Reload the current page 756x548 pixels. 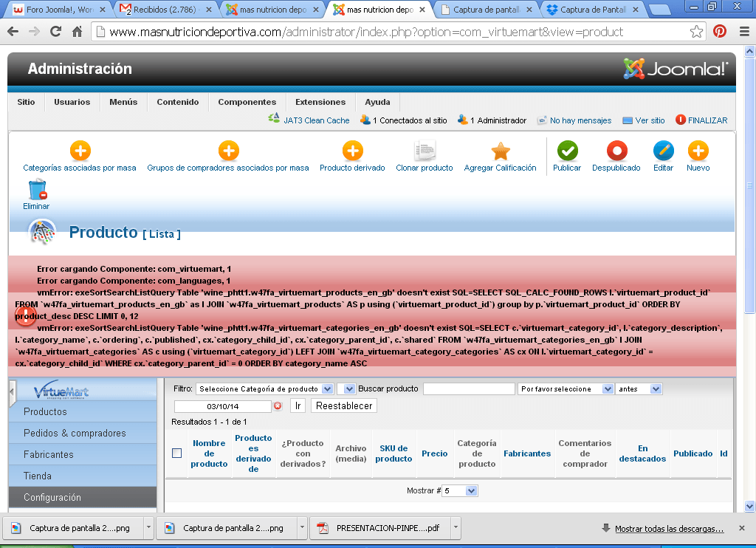tap(55, 32)
